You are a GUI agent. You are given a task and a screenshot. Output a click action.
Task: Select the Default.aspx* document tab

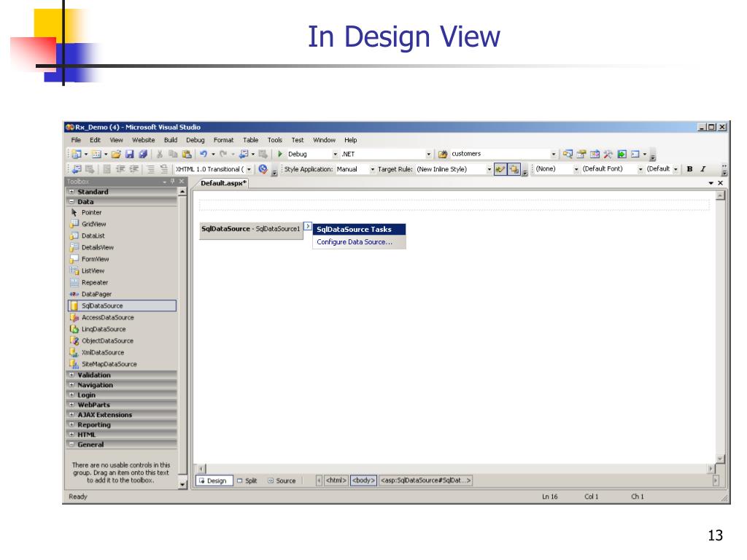(223, 183)
